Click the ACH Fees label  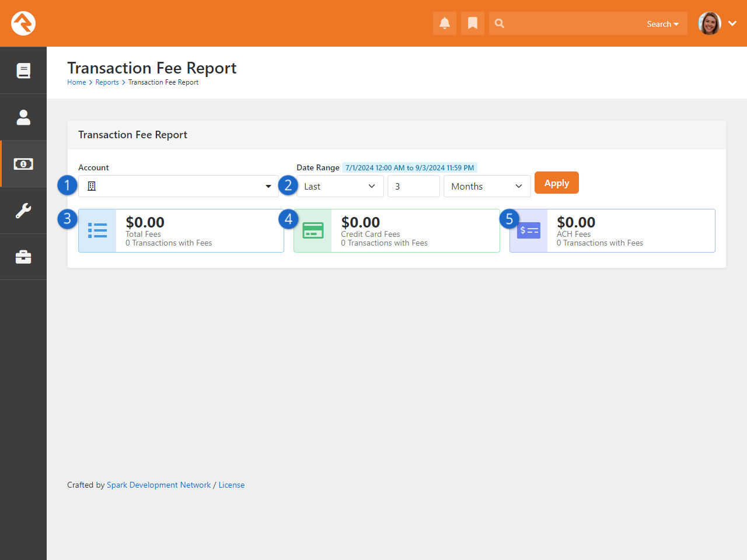pos(574,234)
